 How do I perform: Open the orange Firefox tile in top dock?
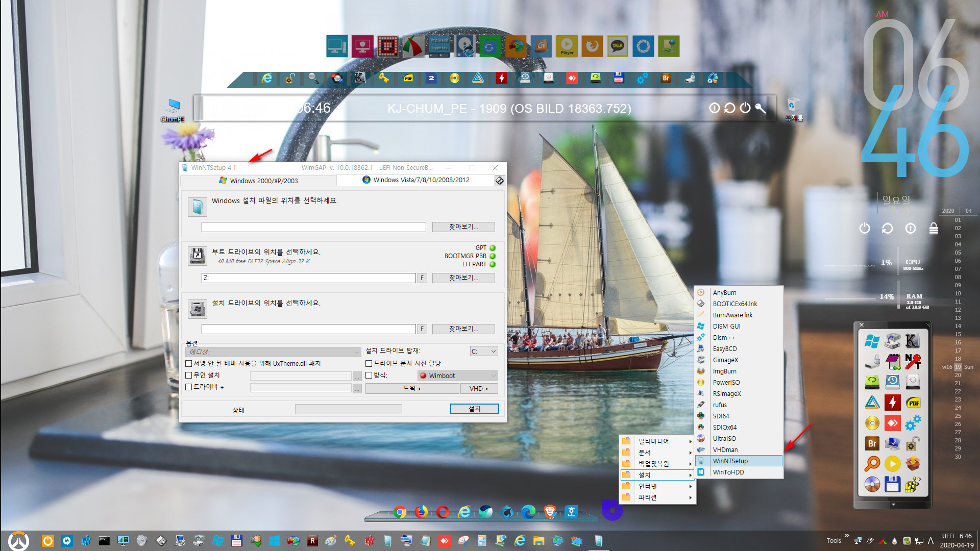592,46
